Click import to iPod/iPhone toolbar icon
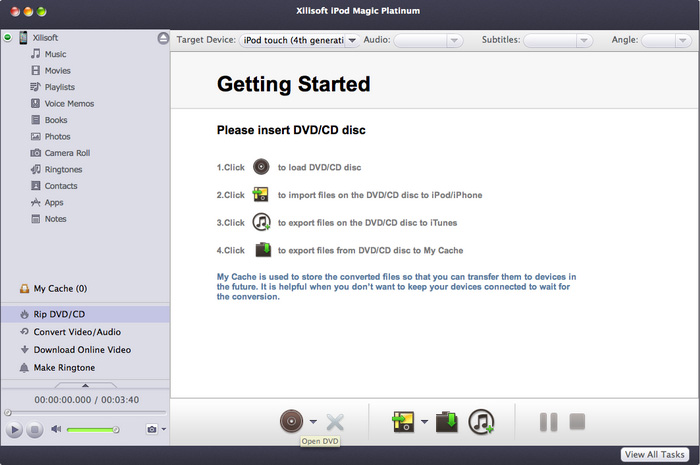 403,422
